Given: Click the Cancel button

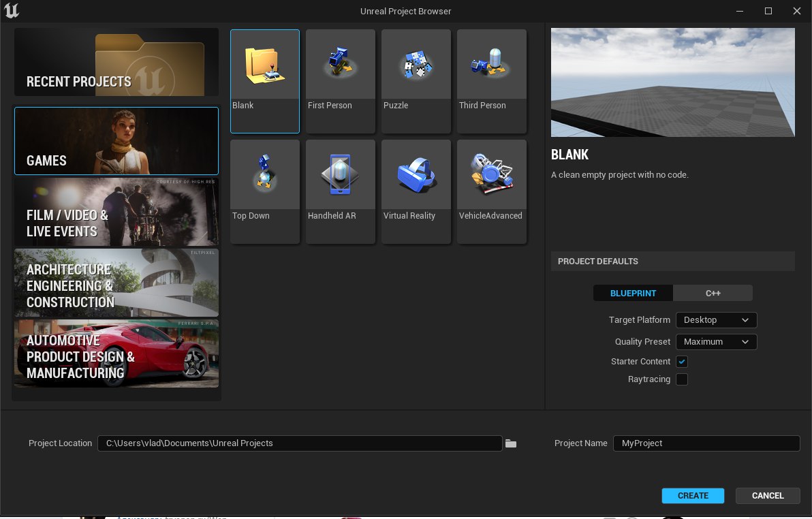Looking at the screenshot, I should [768, 496].
